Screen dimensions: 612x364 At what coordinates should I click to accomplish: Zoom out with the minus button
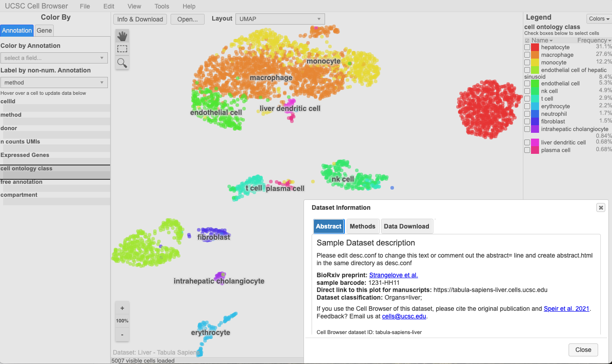[x=122, y=334]
